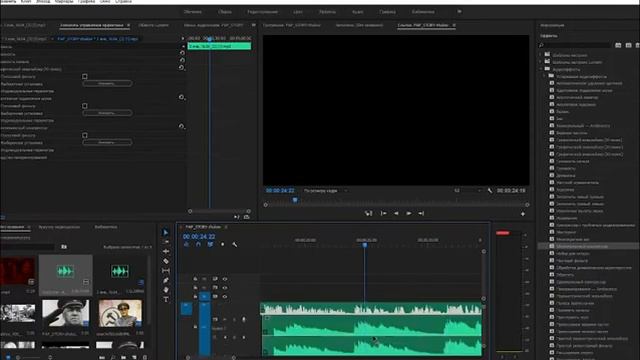The height and width of the screenshot is (360, 640).
Task: Click the Program monitor scrub playhead
Action: (x=295, y=200)
